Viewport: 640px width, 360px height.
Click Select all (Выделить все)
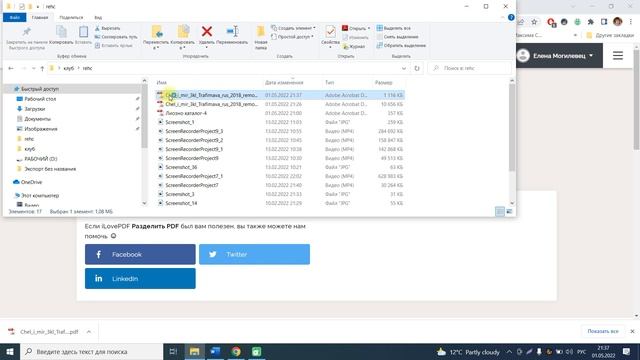(x=393, y=28)
